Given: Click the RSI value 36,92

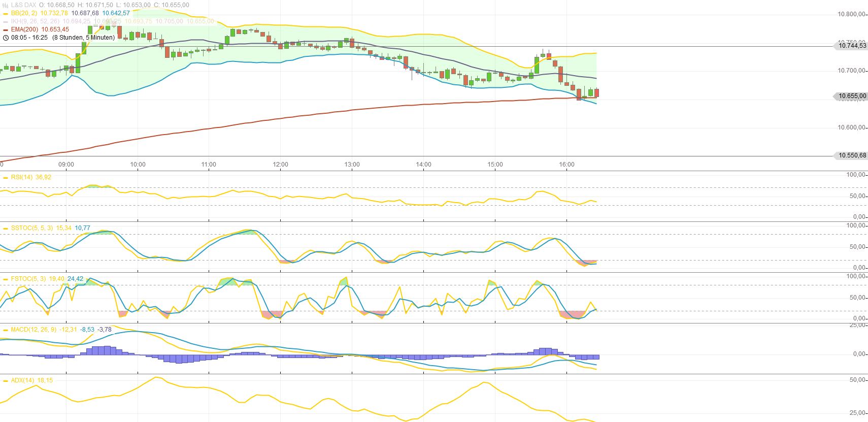Looking at the screenshot, I should 44,177.
